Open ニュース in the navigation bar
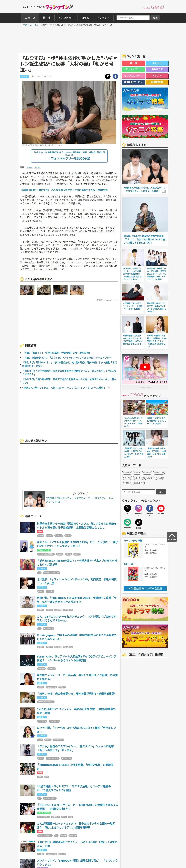 (30, 18)
